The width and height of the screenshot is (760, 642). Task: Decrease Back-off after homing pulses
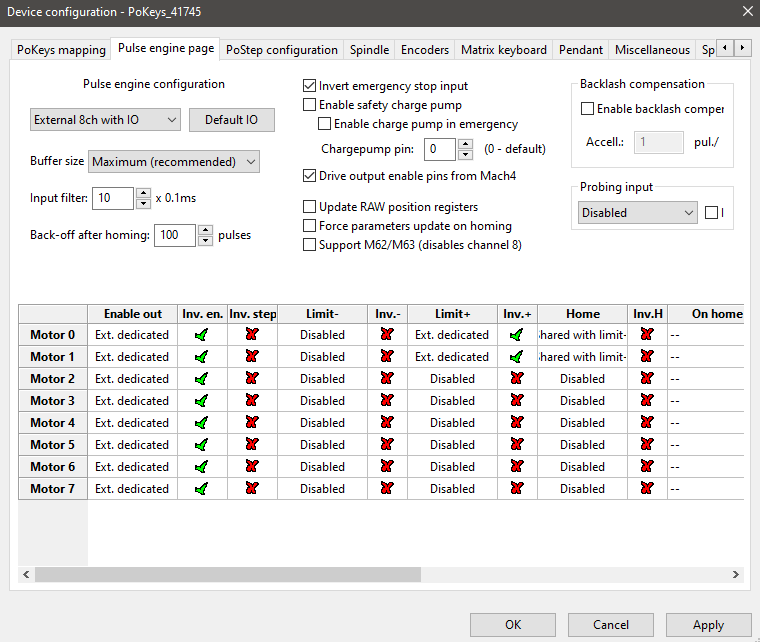point(206,241)
